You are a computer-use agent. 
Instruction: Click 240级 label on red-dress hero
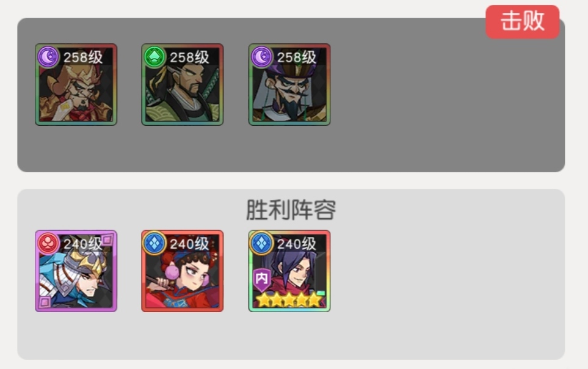point(189,244)
